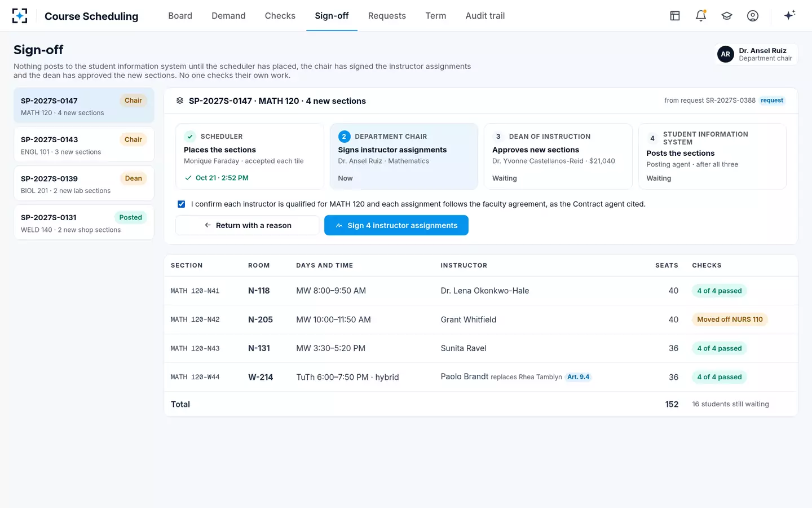Image resolution: width=812 pixels, height=508 pixels.
Task: Click instructor Sunita Ravel
Action: pyautogui.click(x=464, y=348)
